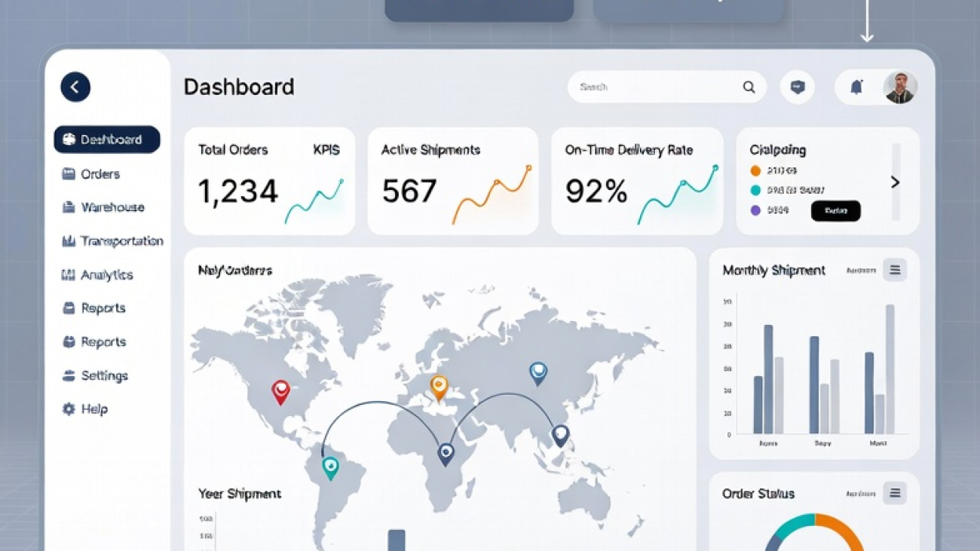The width and height of the screenshot is (980, 551).
Task: Click the black button in legend card
Action: click(x=835, y=211)
